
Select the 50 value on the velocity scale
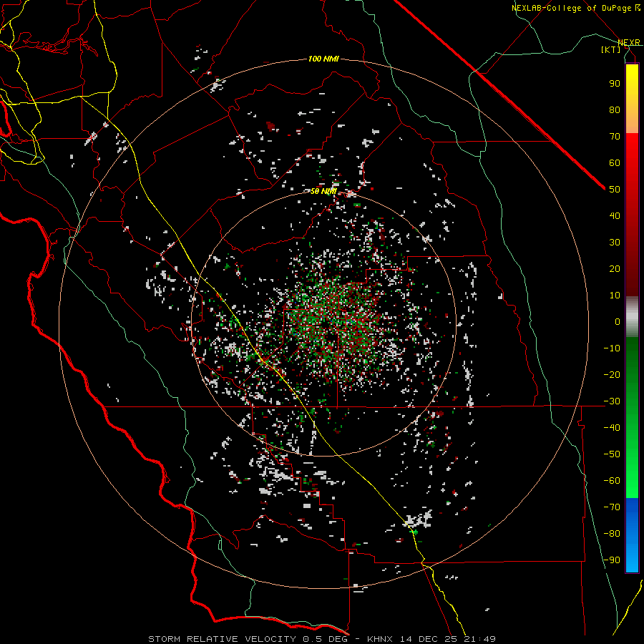[615, 190]
